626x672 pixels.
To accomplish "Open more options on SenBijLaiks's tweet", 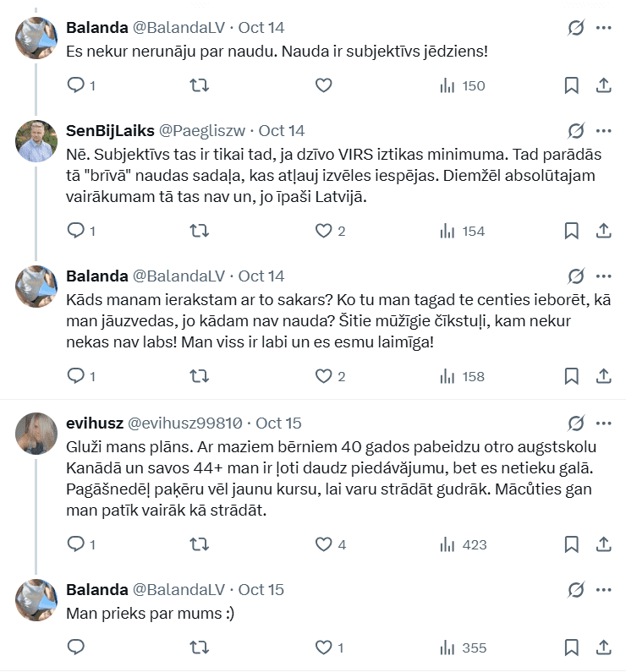I will (x=603, y=131).
